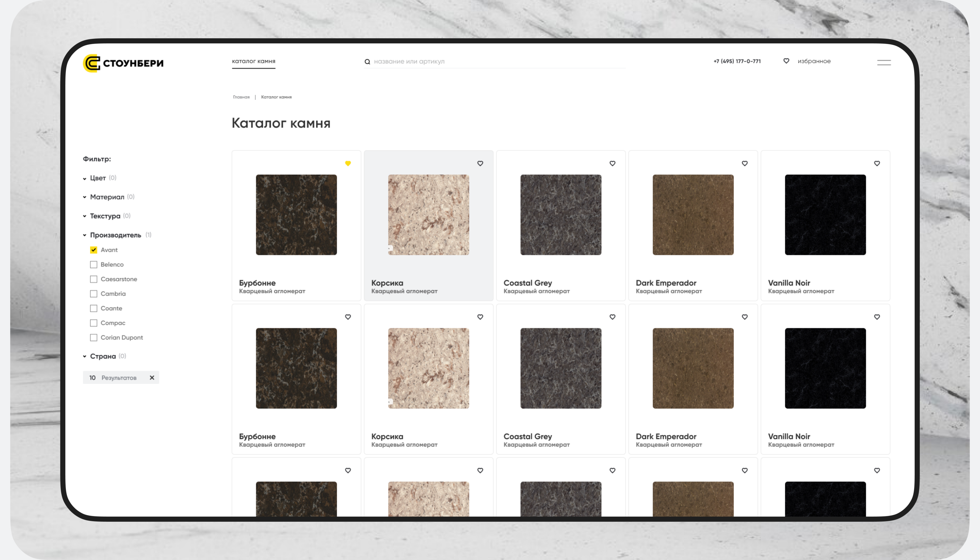Expand the Цвет filter section
Image resolution: width=980 pixels, height=560 pixels.
(98, 178)
